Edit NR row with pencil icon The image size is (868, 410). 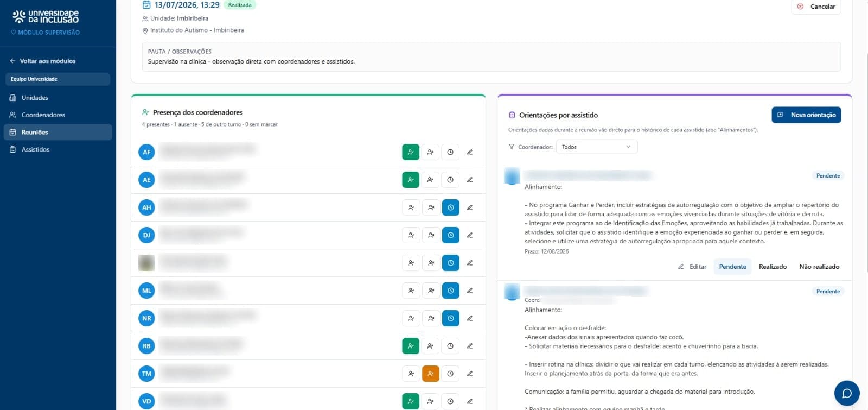[470, 318]
